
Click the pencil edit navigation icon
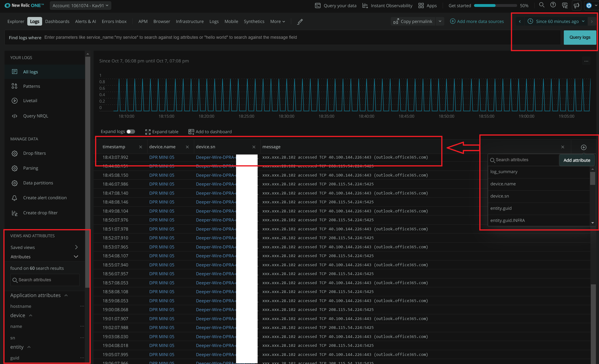coord(300,22)
